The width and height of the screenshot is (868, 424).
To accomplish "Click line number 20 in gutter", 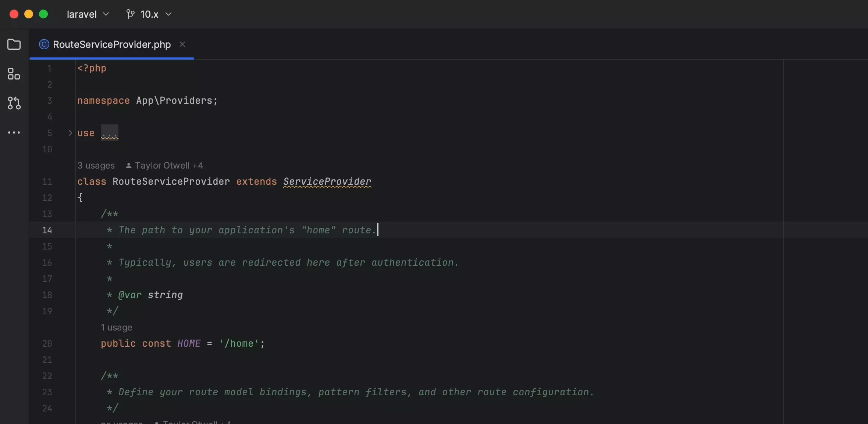I will click(x=47, y=344).
